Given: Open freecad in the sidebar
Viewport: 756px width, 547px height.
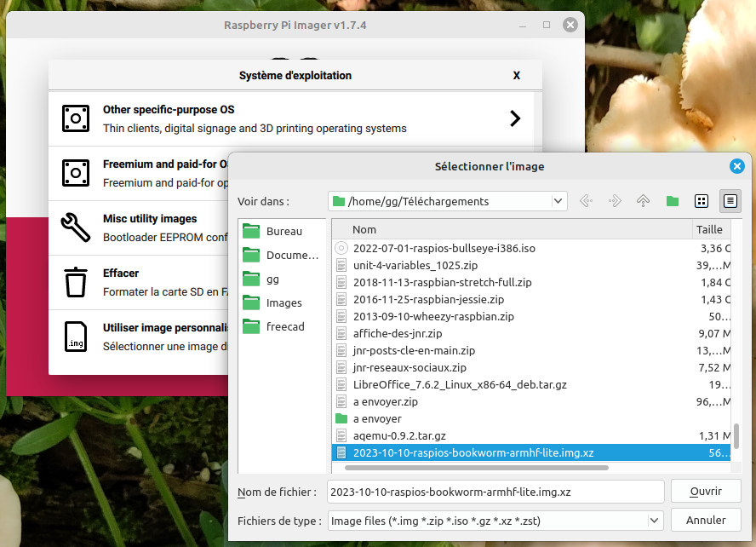Looking at the screenshot, I should [285, 326].
